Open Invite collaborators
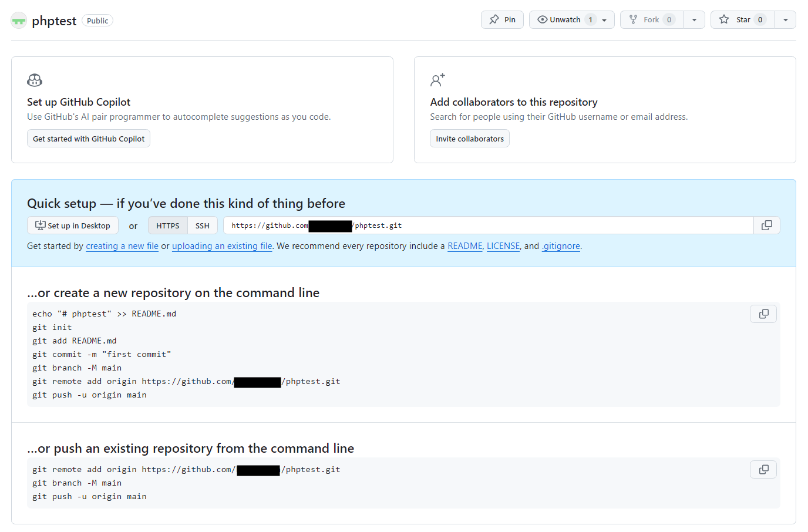This screenshot has width=808, height=532. tap(470, 139)
